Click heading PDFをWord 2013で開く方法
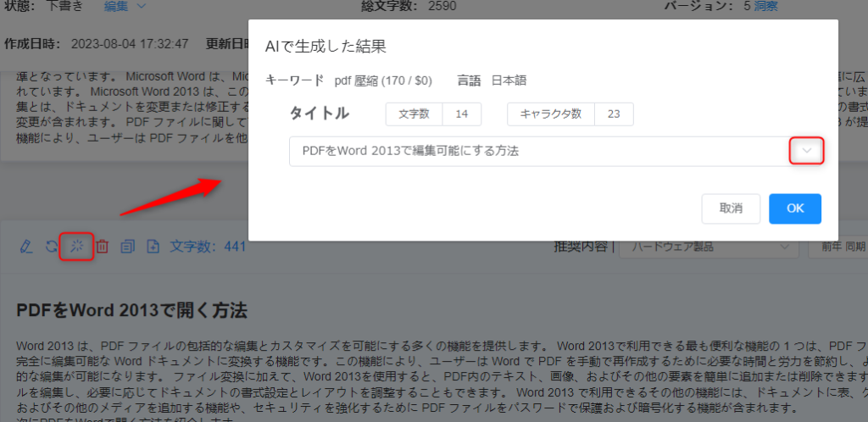This screenshot has width=868, height=422. (x=131, y=311)
